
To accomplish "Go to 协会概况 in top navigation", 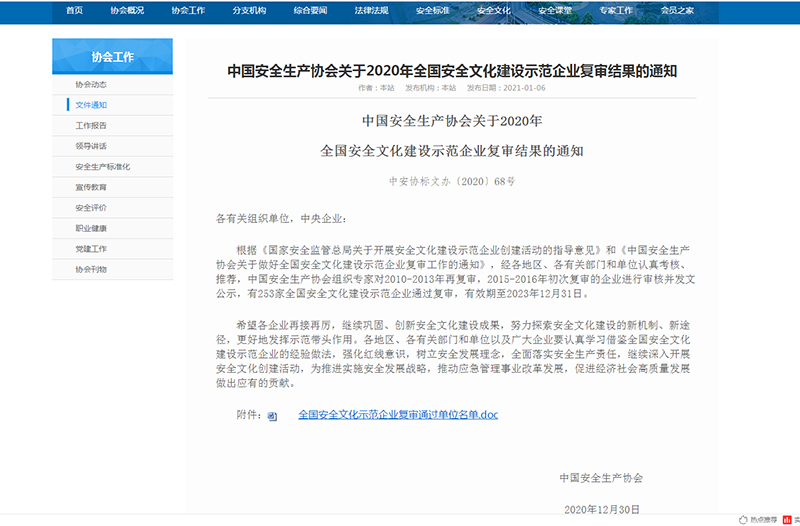I will [129, 9].
